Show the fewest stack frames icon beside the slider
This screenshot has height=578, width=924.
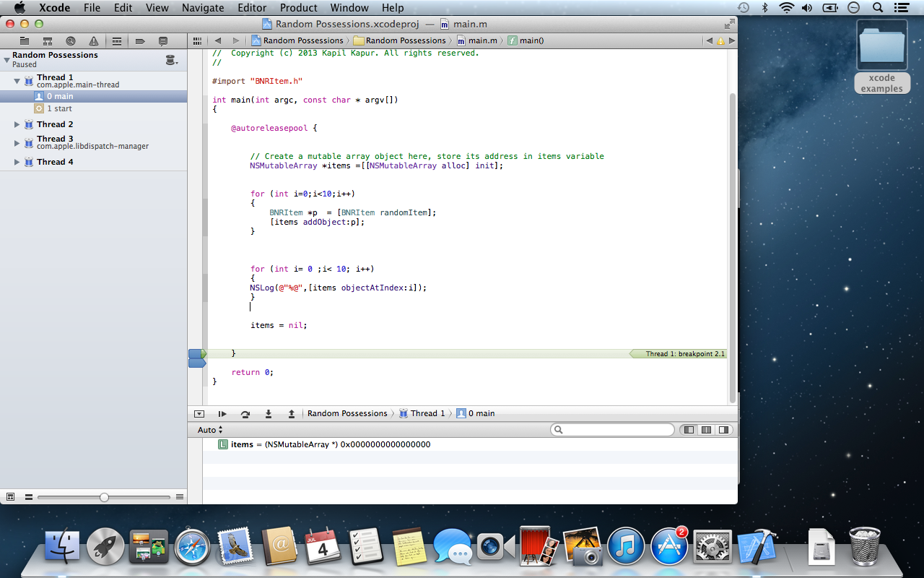29,497
